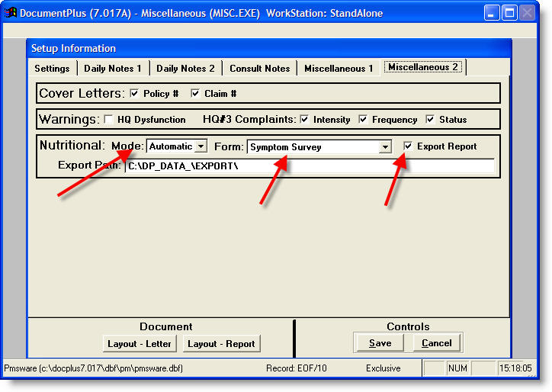Expand the Nutritional Mode dropdown
Viewport: 552px width, 392px height.
click(x=201, y=146)
